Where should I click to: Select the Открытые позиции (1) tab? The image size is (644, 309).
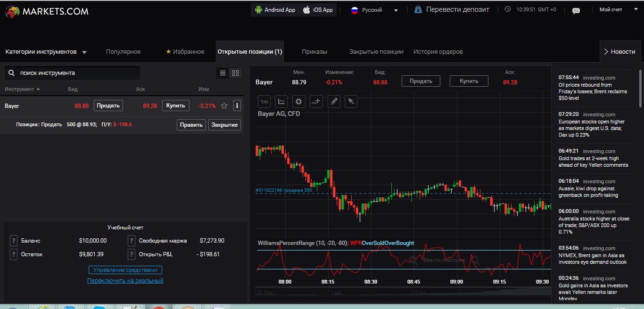(250, 52)
